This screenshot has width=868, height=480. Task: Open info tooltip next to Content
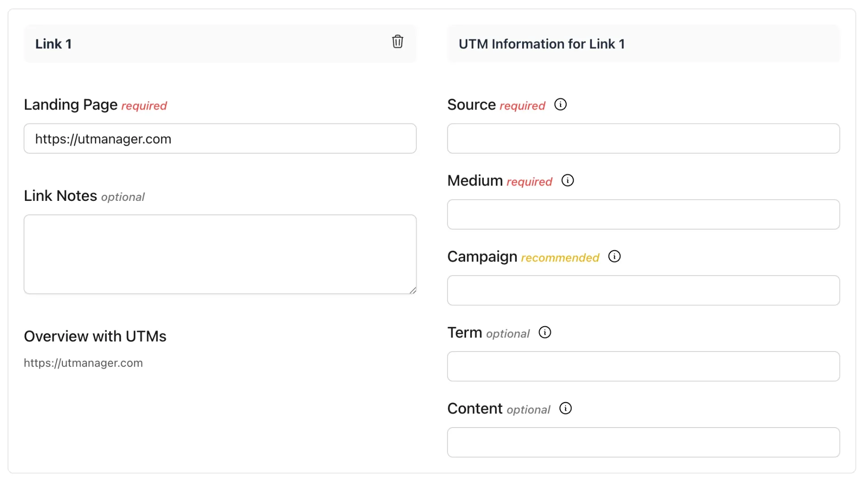[566, 409]
